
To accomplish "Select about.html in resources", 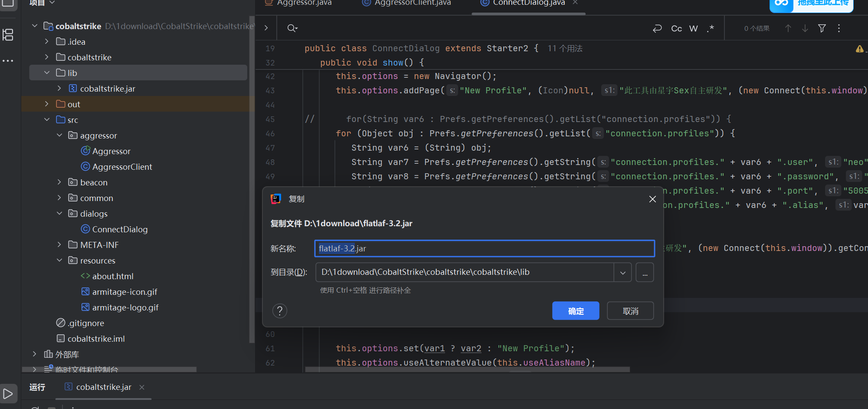I will (x=112, y=276).
